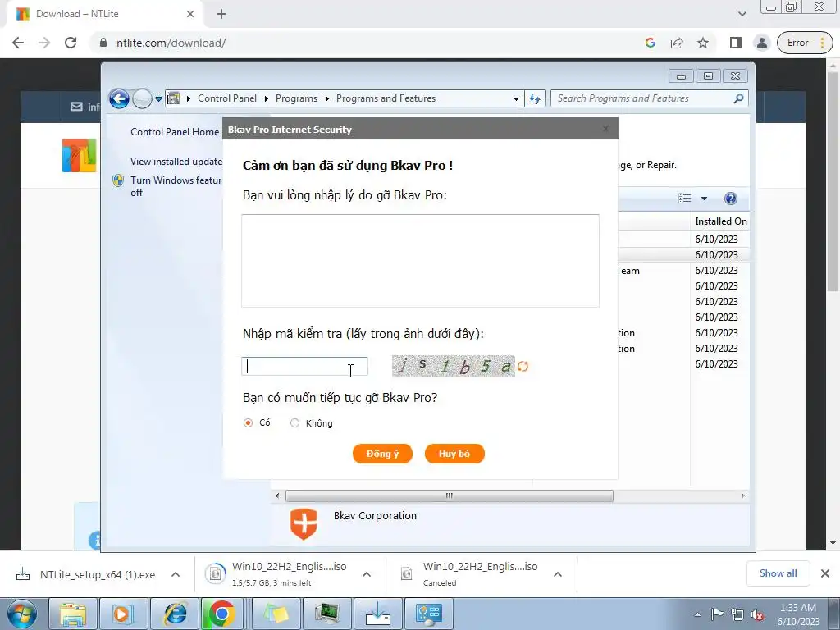
Task: Share this page icon in Chrome
Action: (677, 43)
